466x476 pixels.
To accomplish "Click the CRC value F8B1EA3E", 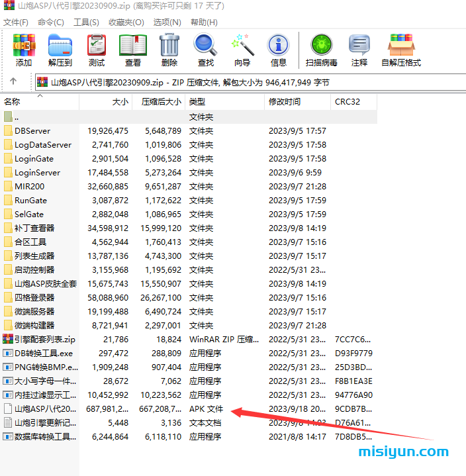I will point(353,381).
